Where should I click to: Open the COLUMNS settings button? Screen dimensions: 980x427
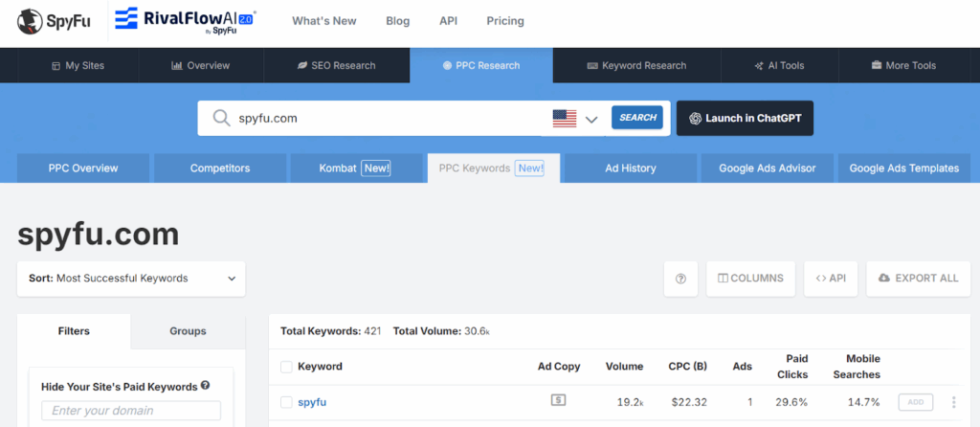[750, 279]
